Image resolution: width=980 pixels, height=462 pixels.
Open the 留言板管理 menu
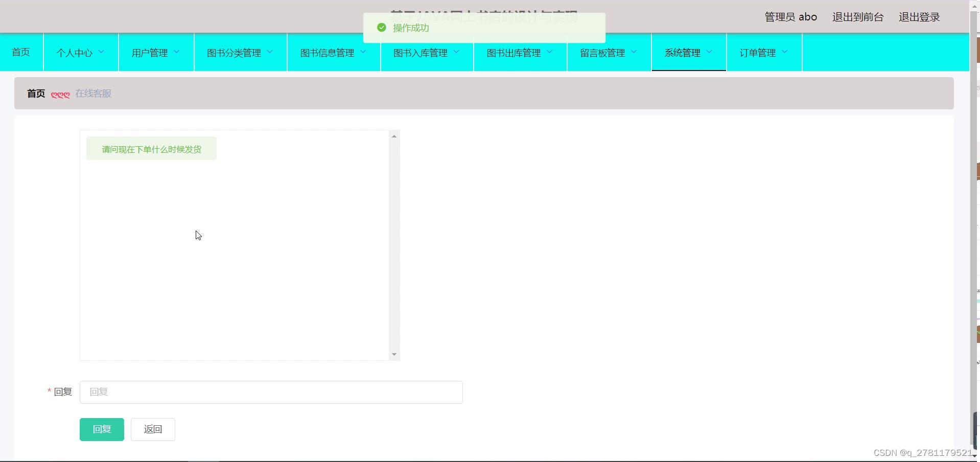609,52
